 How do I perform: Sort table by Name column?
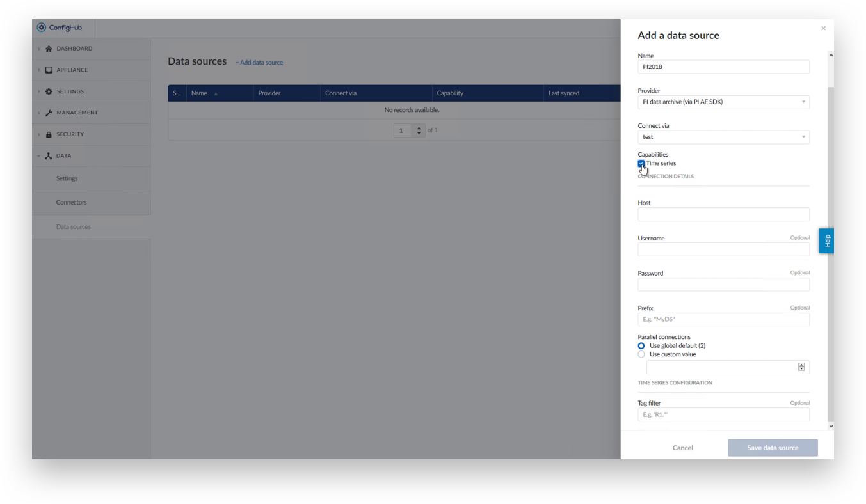[x=220, y=93]
